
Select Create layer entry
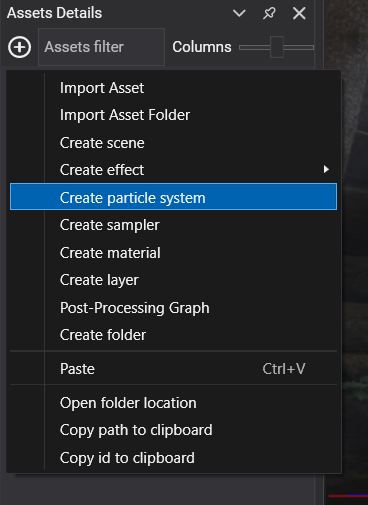pyautogui.click(x=173, y=280)
